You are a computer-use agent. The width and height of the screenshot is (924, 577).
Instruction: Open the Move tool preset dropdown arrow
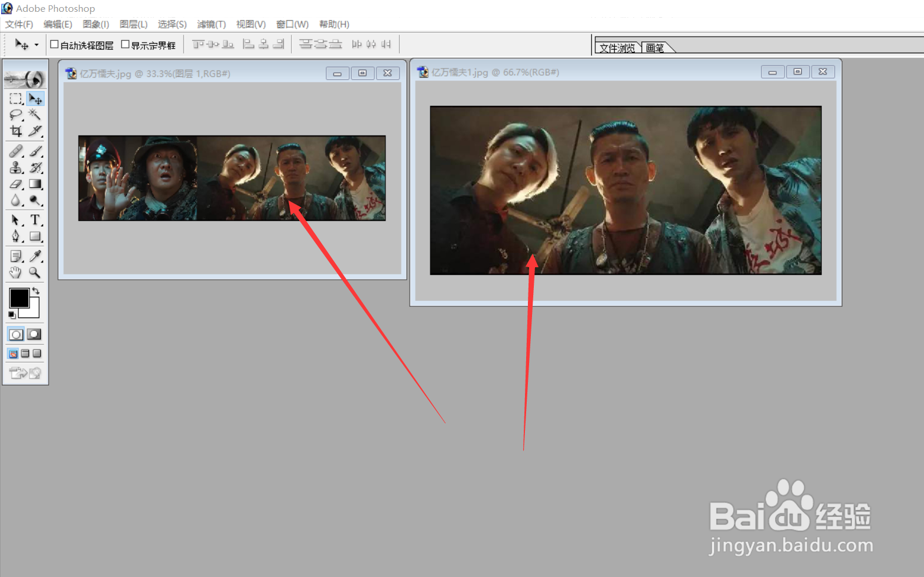click(x=37, y=45)
